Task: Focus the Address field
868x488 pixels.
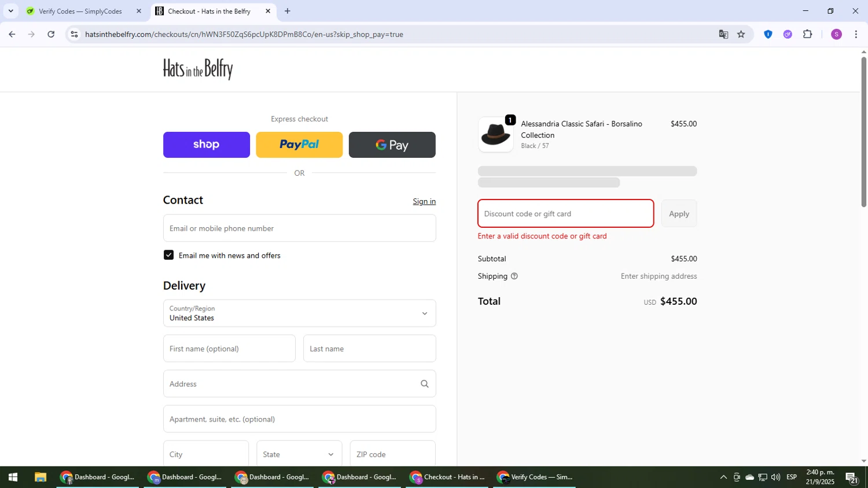Action: pos(299,384)
